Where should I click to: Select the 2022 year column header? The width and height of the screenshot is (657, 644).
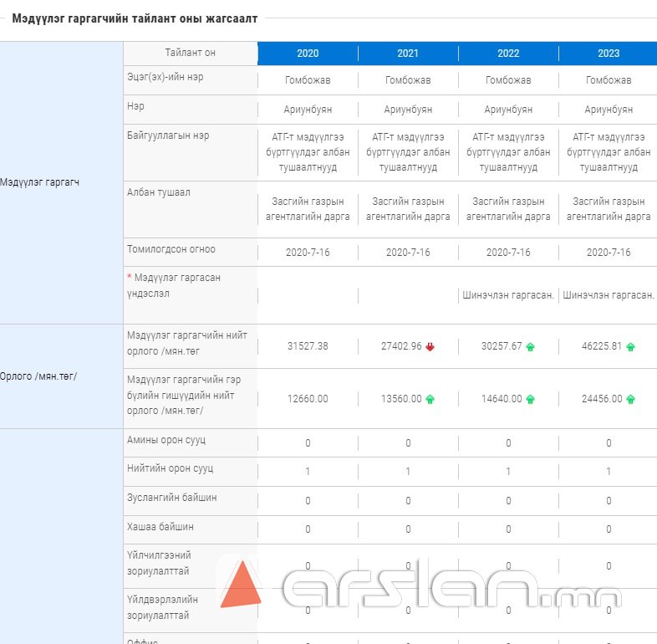(x=508, y=54)
